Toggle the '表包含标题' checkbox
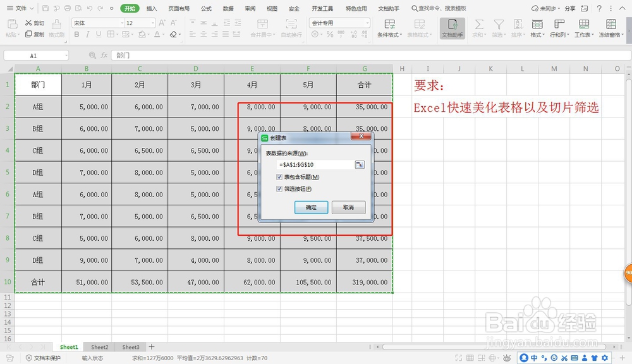Screen dimensions: 632x364 (279, 177)
